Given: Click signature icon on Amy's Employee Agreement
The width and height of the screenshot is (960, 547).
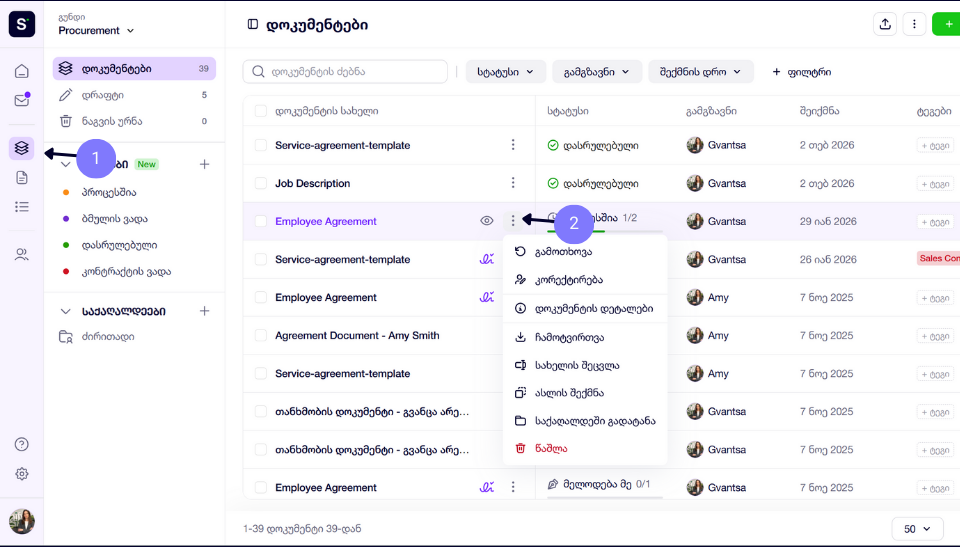Looking at the screenshot, I should (x=487, y=297).
